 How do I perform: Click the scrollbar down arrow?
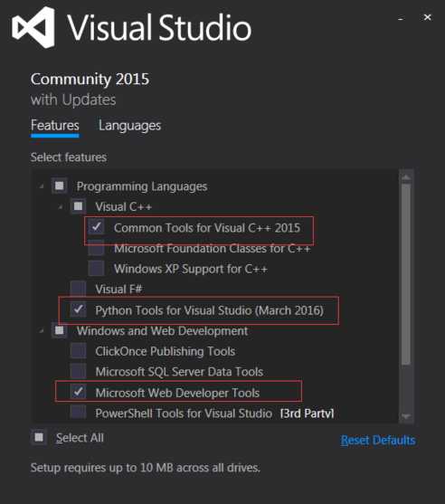[406, 416]
